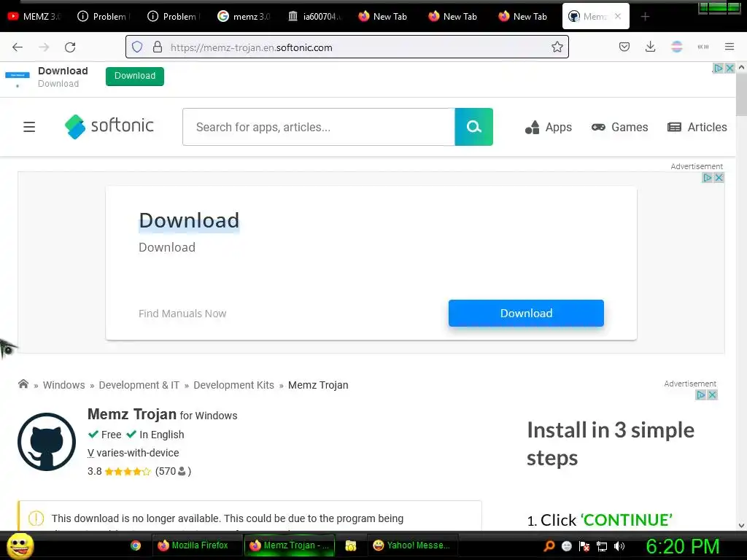Show site security padlock info
This screenshot has height=560, width=747.
pyautogui.click(x=158, y=47)
